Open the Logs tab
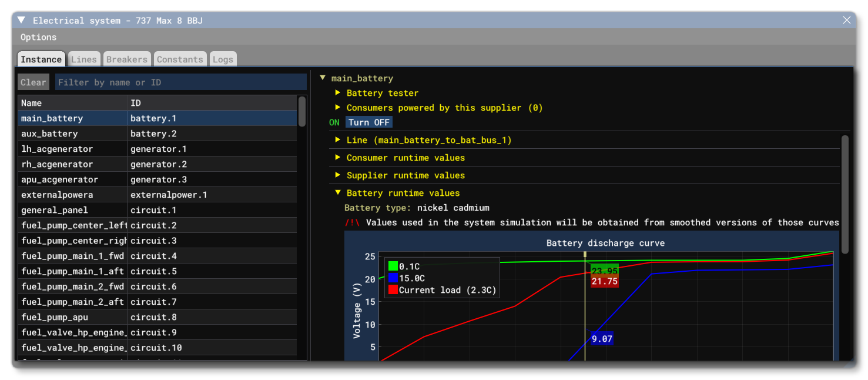 pyautogui.click(x=223, y=59)
